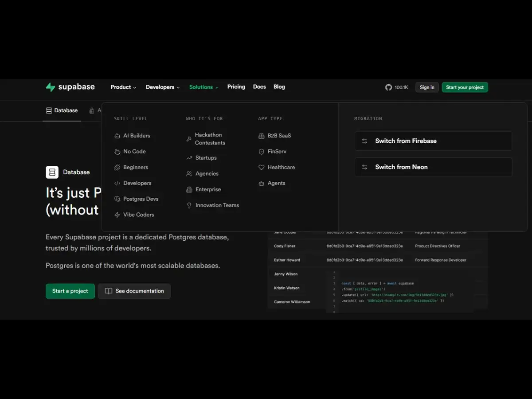The height and width of the screenshot is (399, 532).
Task: Click the B2B SaaS icon under App Type
Action: click(x=262, y=136)
